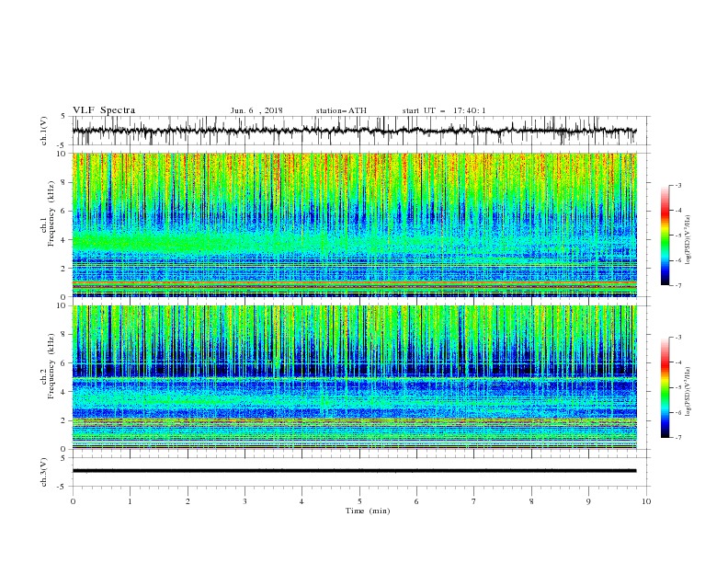This screenshot has width=728, height=563.
Task: Click time axis tick label '7'
Action: (x=474, y=501)
